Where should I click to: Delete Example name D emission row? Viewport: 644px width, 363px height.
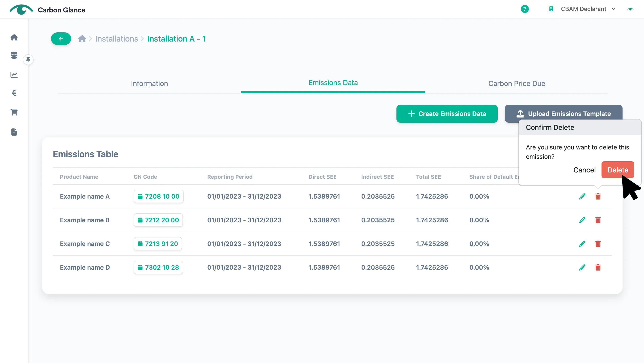(x=598, y=268)
